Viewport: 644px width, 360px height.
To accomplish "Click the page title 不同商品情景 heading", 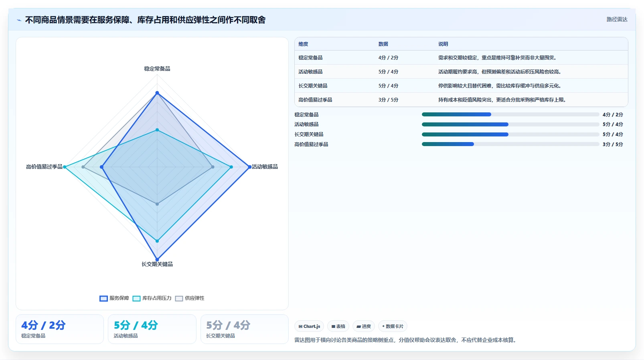I will (x=145, y=20).
